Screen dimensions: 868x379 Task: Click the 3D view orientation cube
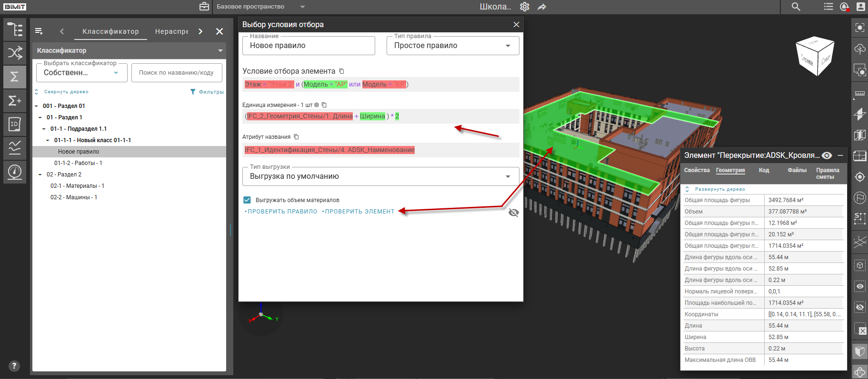tap(815, 56)
